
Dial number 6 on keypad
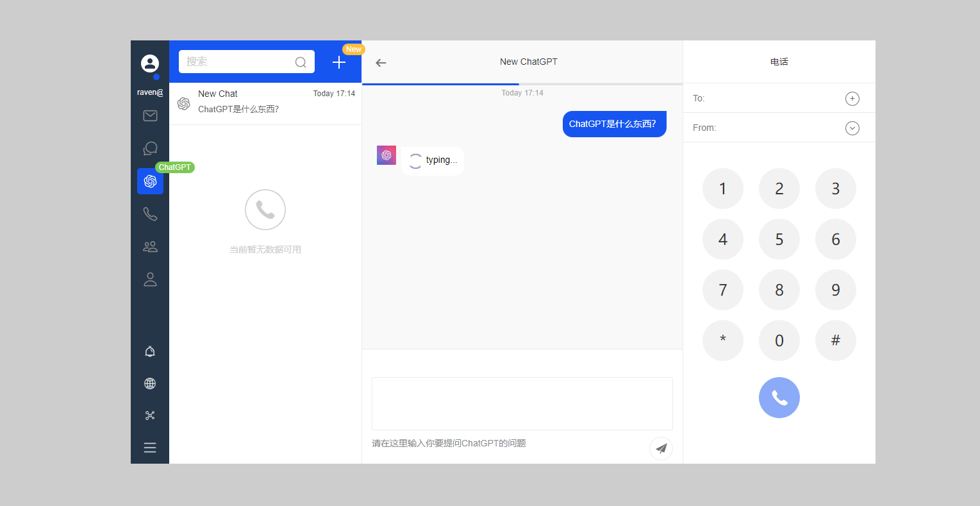[x=836, y=239]
